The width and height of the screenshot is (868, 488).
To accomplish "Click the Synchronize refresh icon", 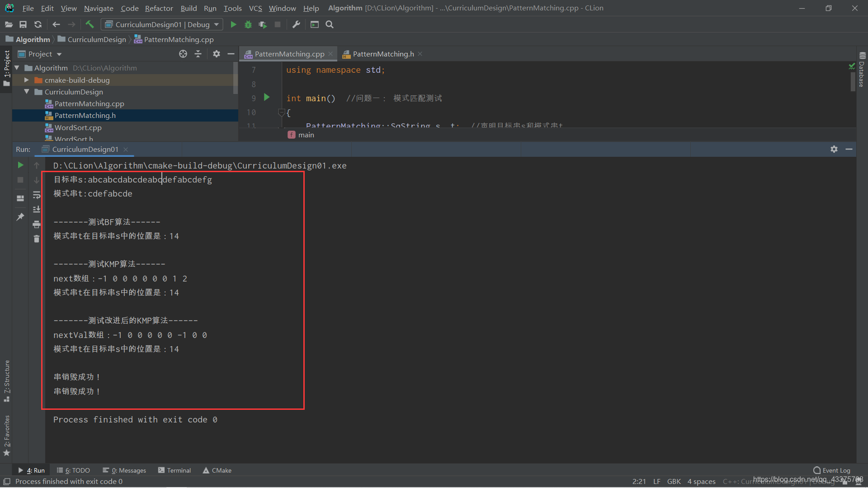I will (38, 24).
